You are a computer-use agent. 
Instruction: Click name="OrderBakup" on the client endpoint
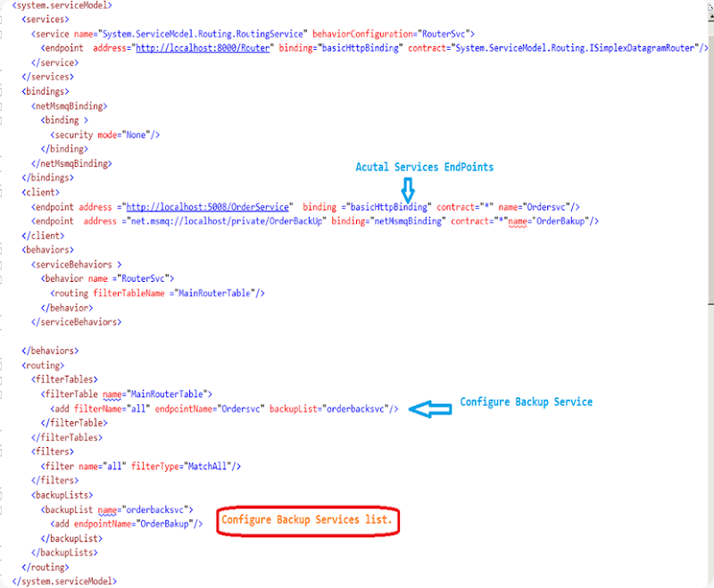[x=548, y=221]
